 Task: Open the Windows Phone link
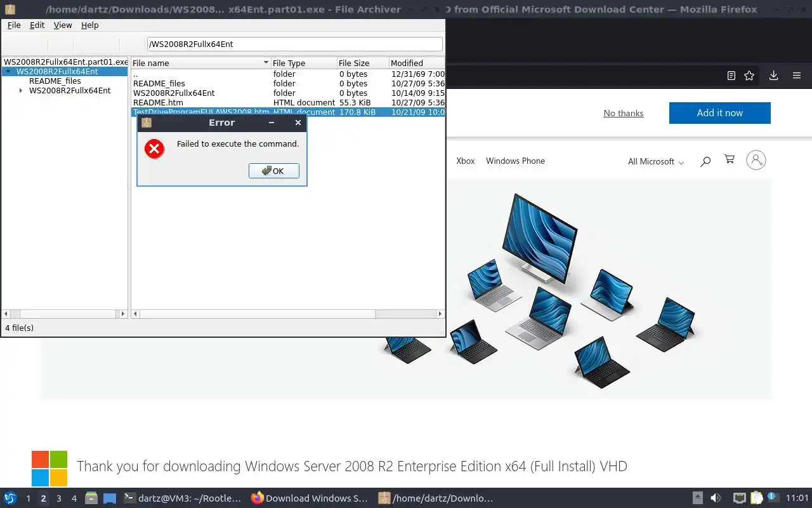point(515,161)
